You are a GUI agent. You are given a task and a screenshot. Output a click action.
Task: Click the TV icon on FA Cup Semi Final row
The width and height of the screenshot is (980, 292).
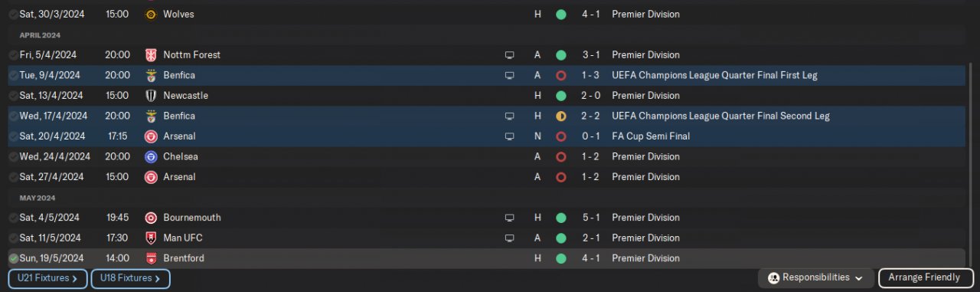coord(509,136)
